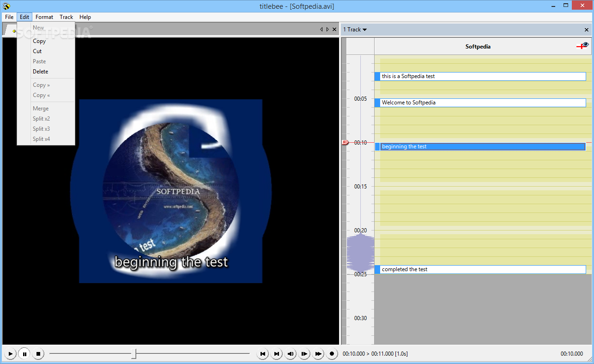Show the next video tab with the right arrow
Viewport: 594px width, 364px height.
tap(327, 30)
